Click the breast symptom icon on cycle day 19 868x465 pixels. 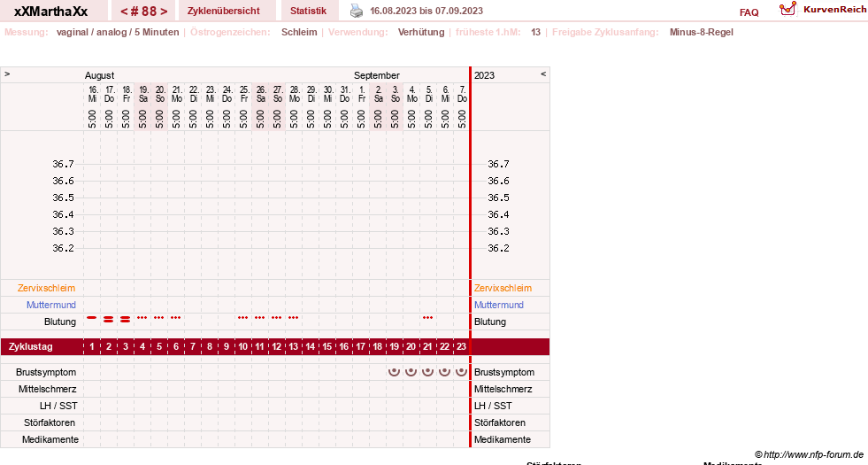[394, 372]
